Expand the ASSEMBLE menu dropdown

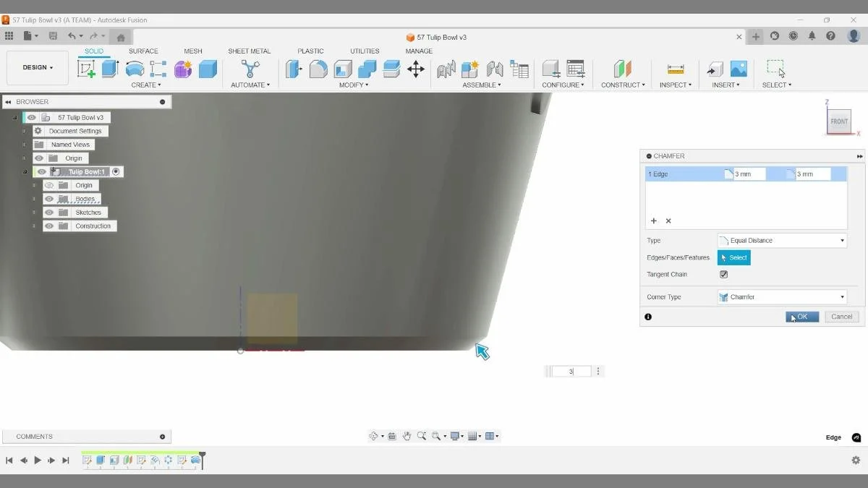pyautogui.click(x=482, y=85)
